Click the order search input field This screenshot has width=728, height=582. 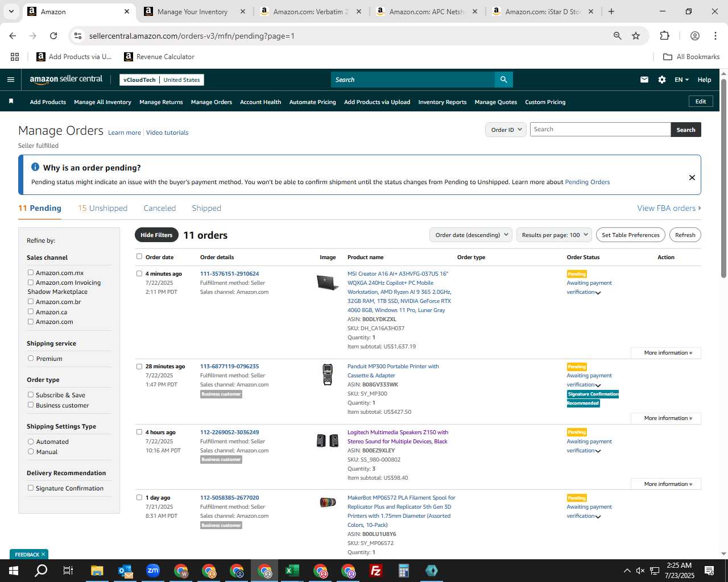tap(601, 130)
